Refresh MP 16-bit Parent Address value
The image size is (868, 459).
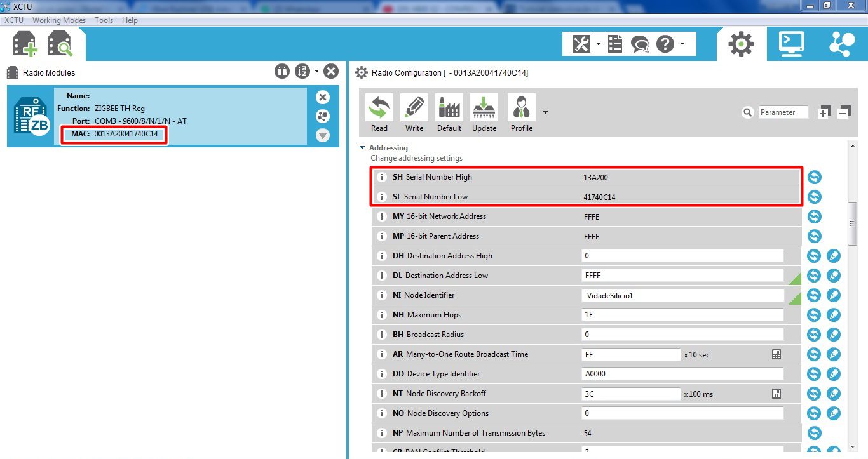[814, 236]
